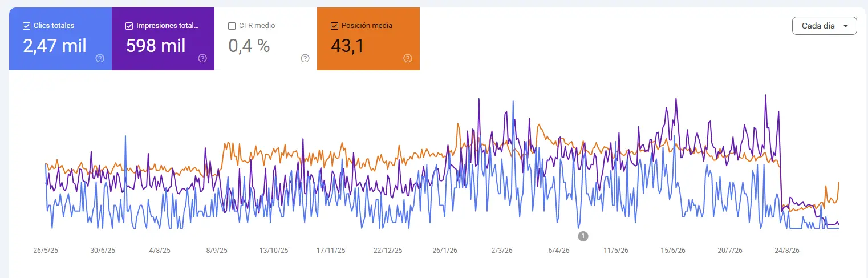The width and height of the screenshot is (868, 278).
Task: Click the 11/5/26 date label
Action: pyautogui.click(x=616, y=251)
